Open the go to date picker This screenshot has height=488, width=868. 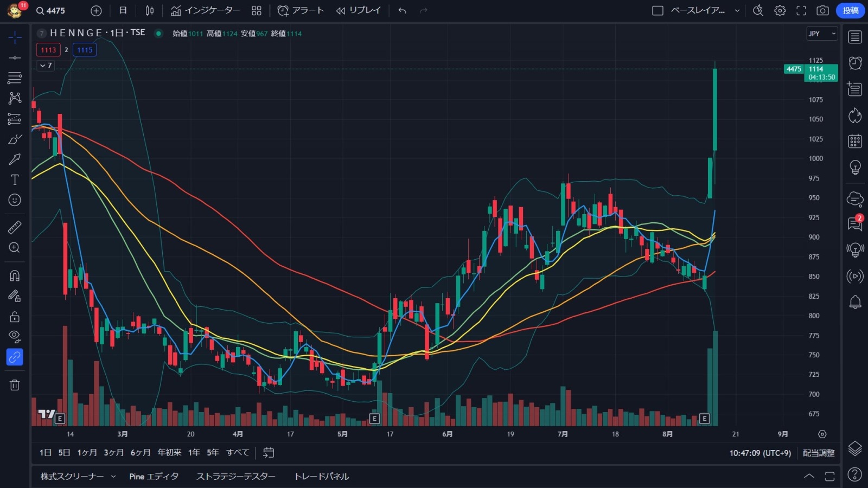pyautogui.click(x=269, y=452)
